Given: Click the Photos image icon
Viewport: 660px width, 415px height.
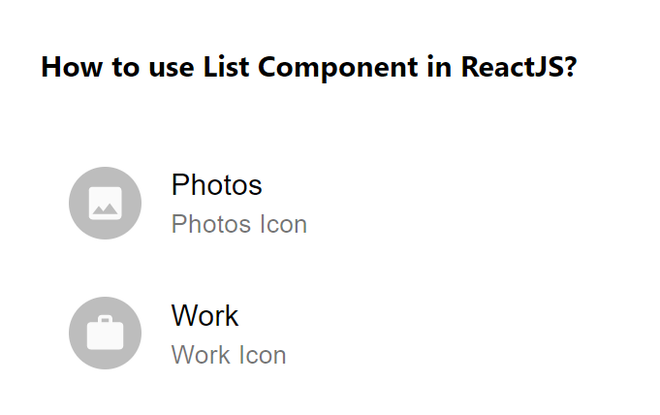Looking at the screenshot, I should (105, 203).
